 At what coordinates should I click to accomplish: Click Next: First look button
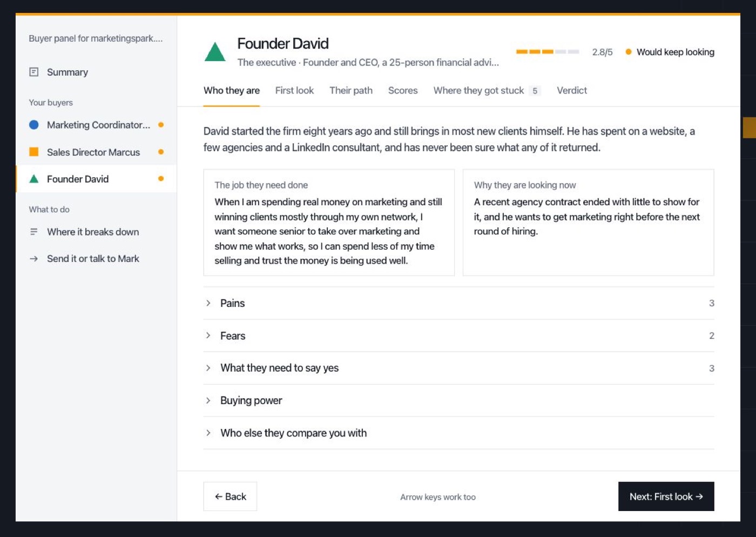tap(666, 496)
